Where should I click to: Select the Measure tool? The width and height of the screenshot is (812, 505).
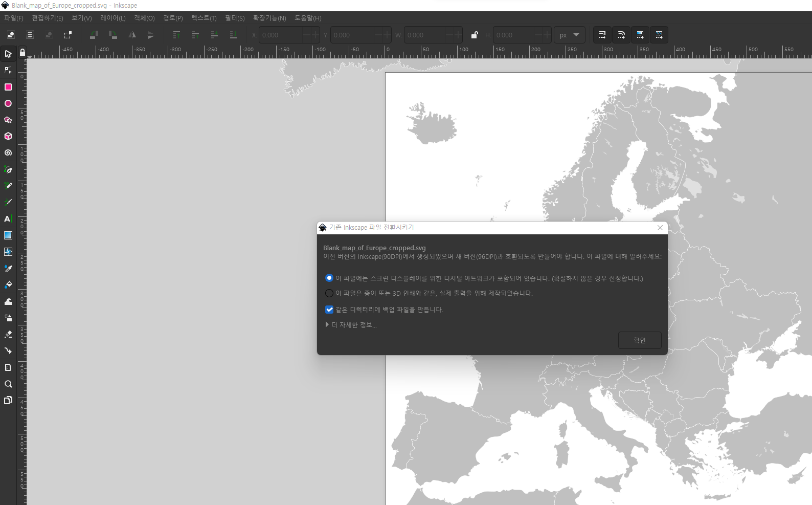[x=8, y=367]
